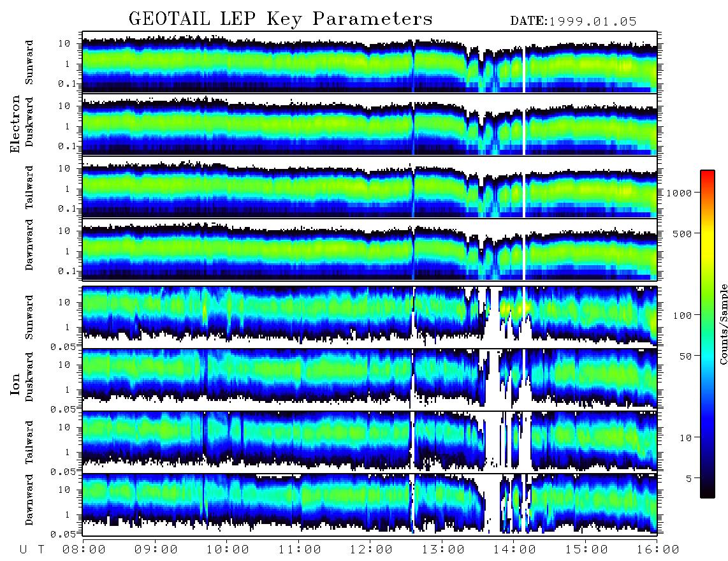Screen dimensions: 728x561
Task: Click the U T time axis label
Action: click(x=32, y=550)
